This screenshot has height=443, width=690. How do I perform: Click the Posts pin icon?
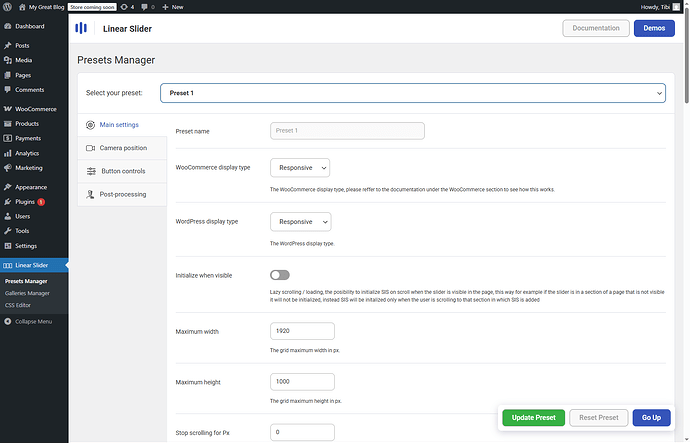pyautogui.click(x=7, y=45)
